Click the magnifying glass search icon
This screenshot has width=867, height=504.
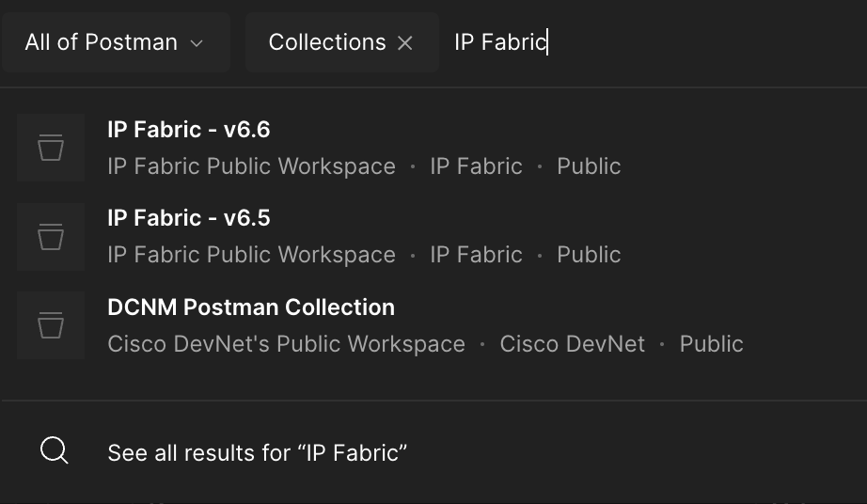(x=55, y=451)
